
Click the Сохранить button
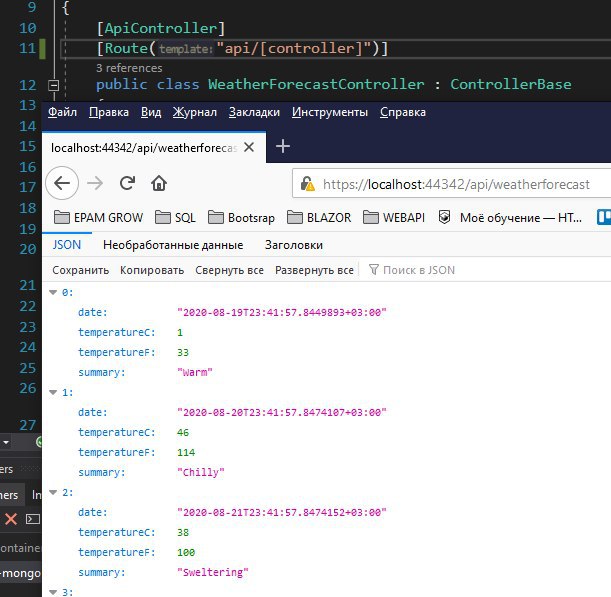coord(81,270)
